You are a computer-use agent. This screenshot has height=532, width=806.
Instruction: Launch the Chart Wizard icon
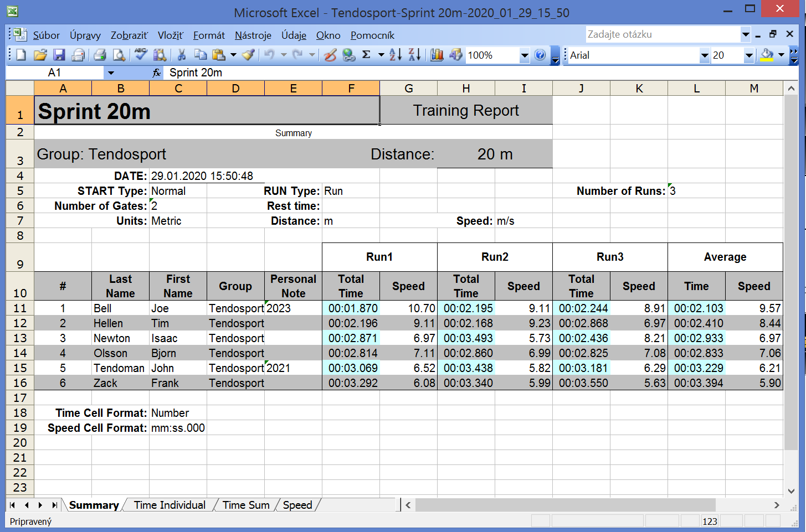437,55
